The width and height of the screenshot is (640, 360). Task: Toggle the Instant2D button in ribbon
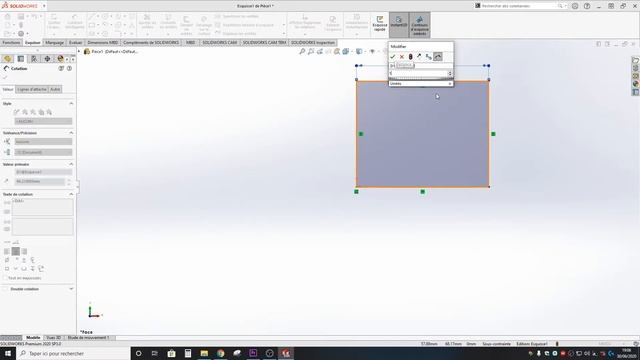pos(399,25)
